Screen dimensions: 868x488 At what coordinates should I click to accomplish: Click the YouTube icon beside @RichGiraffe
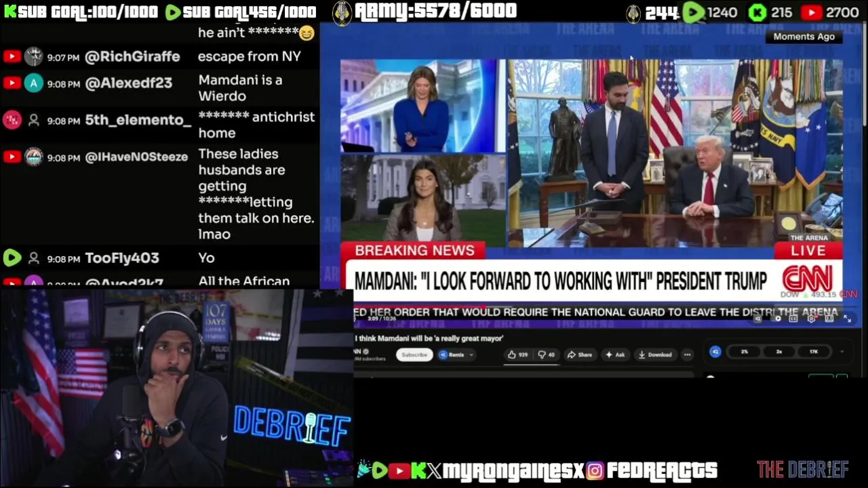pyautogui.click(x=12, y=57)
